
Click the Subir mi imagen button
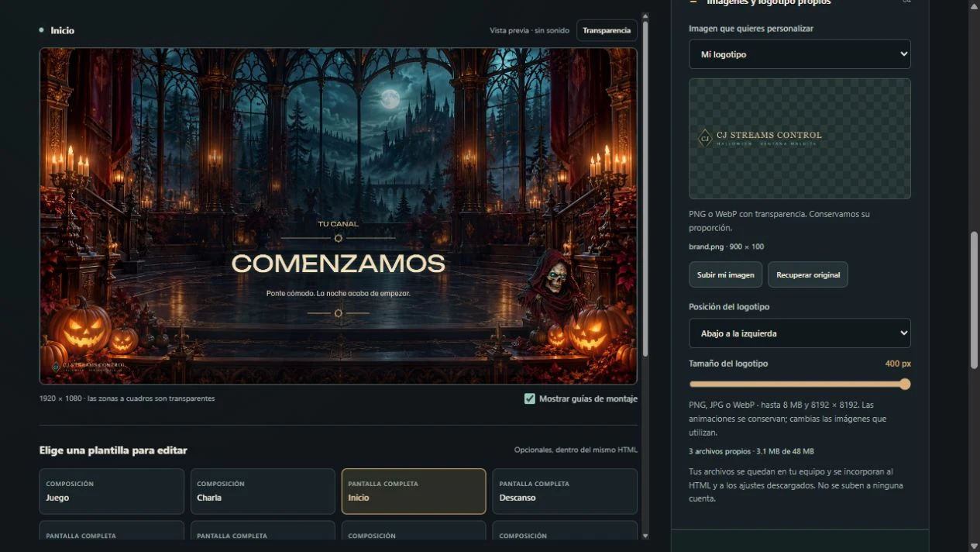pos(725,274)
